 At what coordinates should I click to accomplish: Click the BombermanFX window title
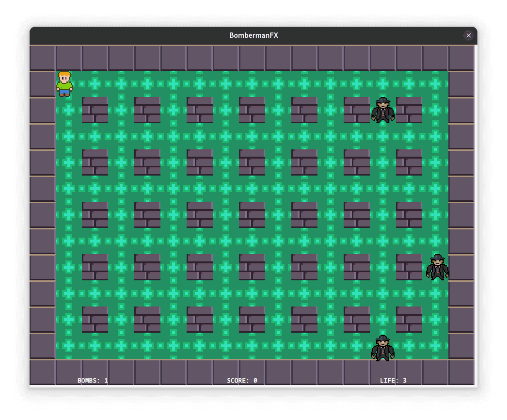tap(253, 35)
